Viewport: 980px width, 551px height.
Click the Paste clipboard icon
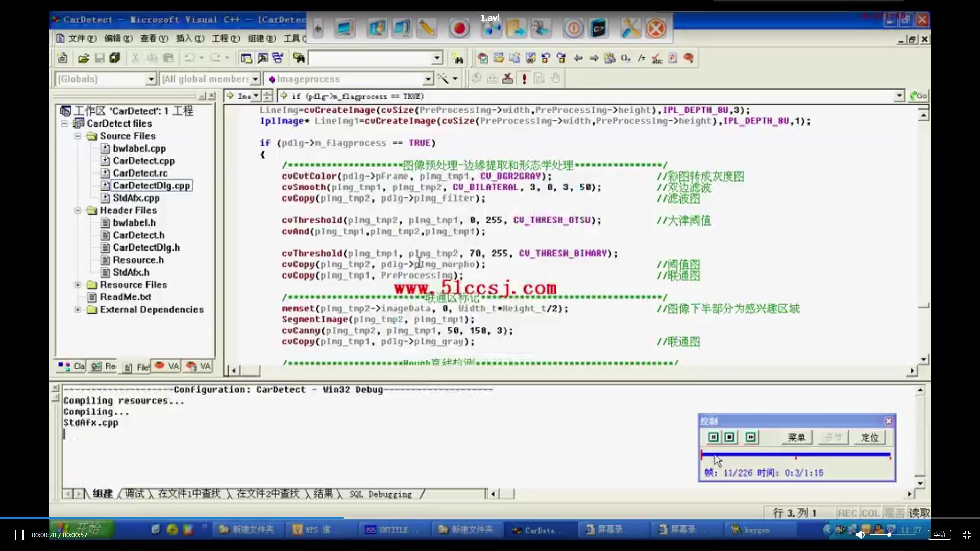(x=168, y=58)
